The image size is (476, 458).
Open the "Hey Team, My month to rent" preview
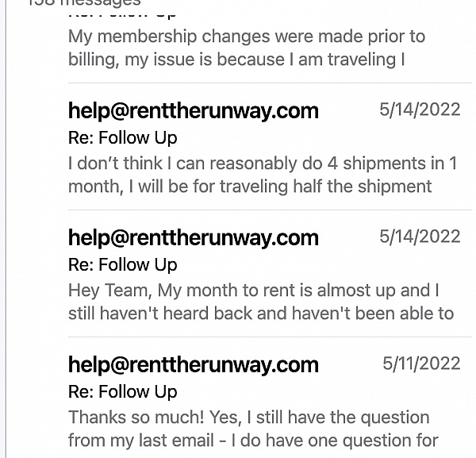(253, 291)
